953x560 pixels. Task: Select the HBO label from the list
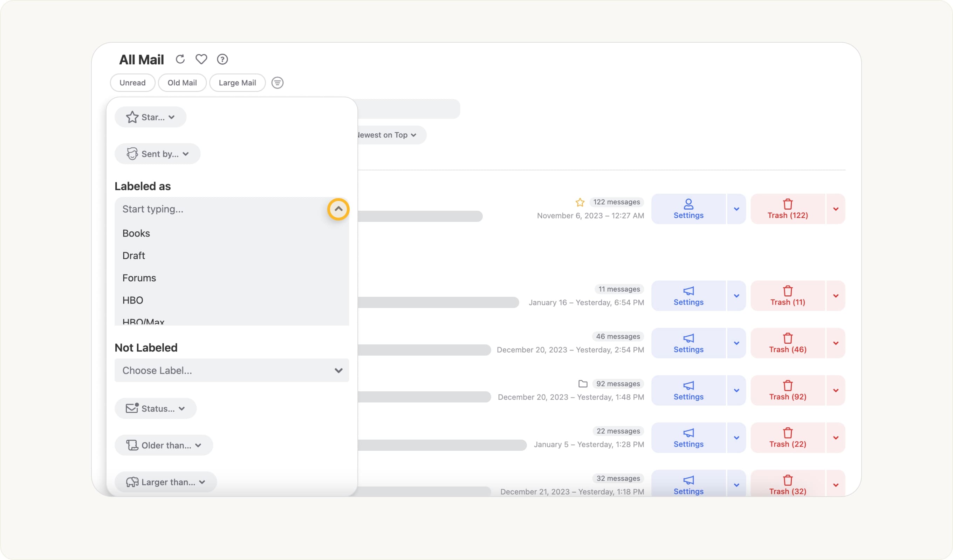132,300
